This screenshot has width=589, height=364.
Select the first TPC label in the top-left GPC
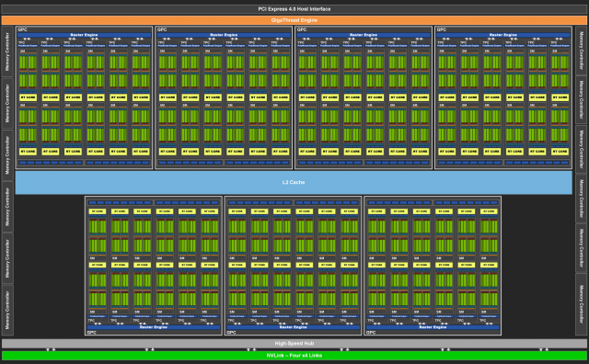tap(21, 43)
